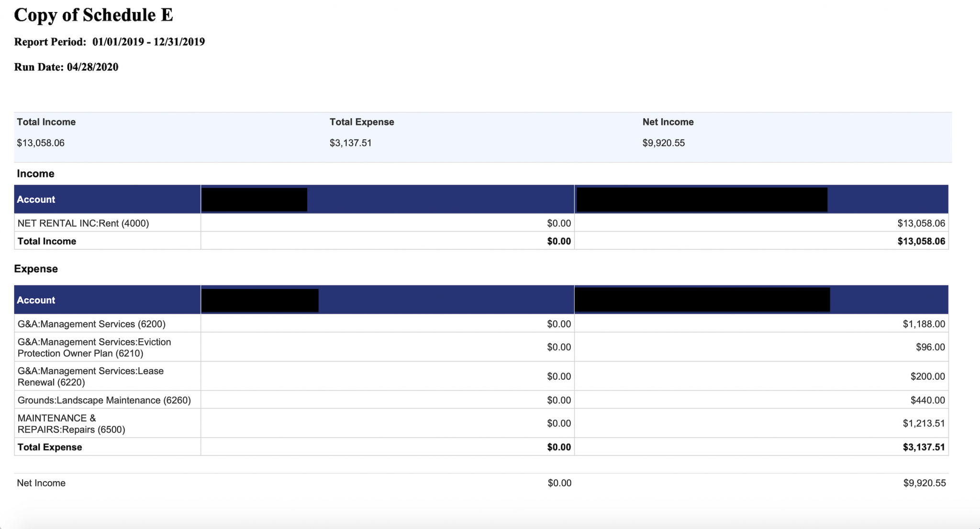The image size is (980, 529).
Task: Click the Copy of Schedule E title
Action: tap(93, 15)
